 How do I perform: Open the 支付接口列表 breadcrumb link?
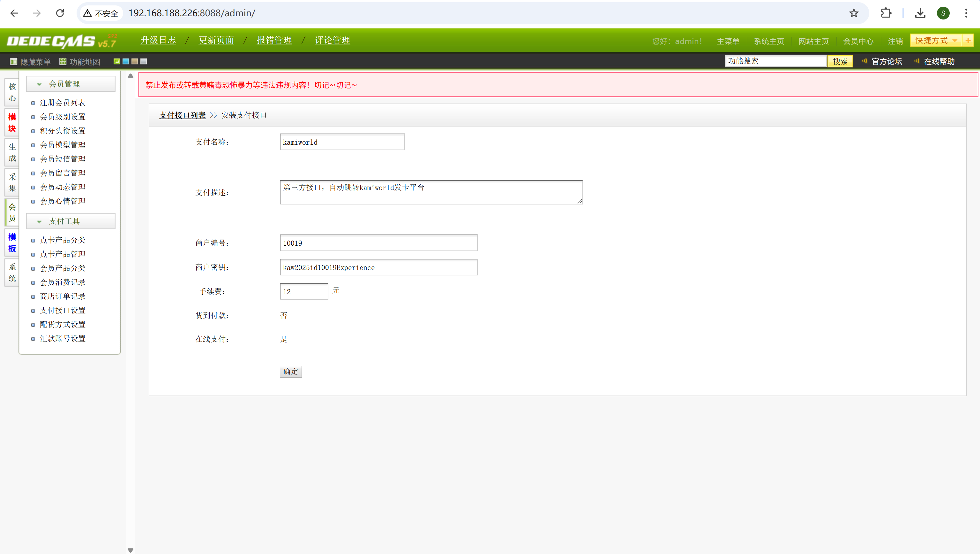pos(182,115)
